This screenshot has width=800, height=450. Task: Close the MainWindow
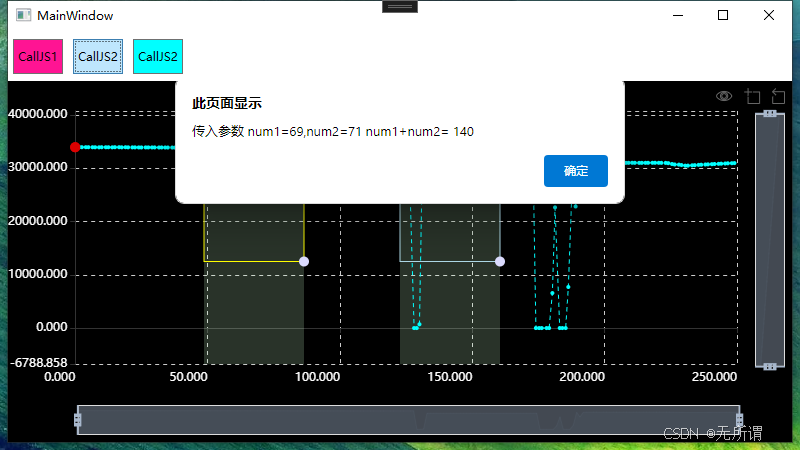click(768, 15)
